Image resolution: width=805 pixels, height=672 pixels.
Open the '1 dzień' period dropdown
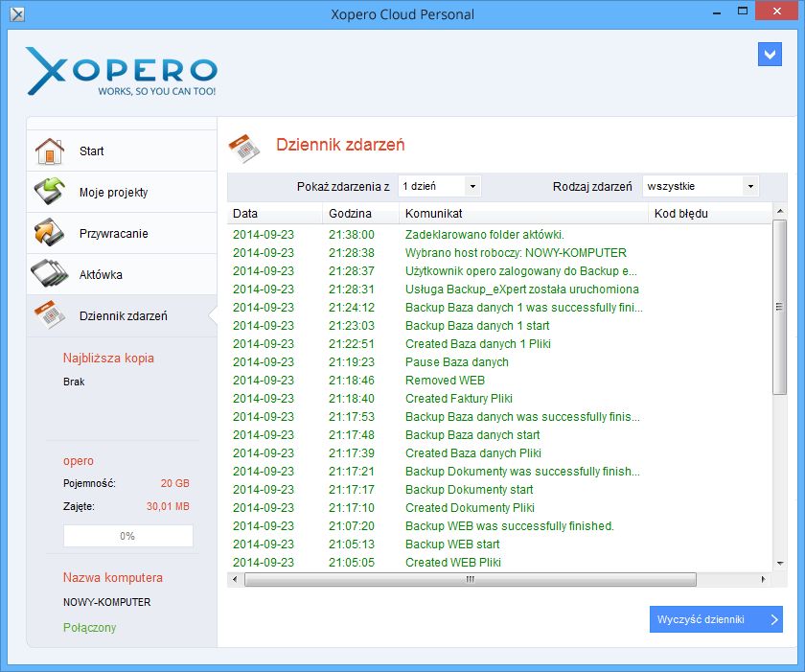[440, 186]
